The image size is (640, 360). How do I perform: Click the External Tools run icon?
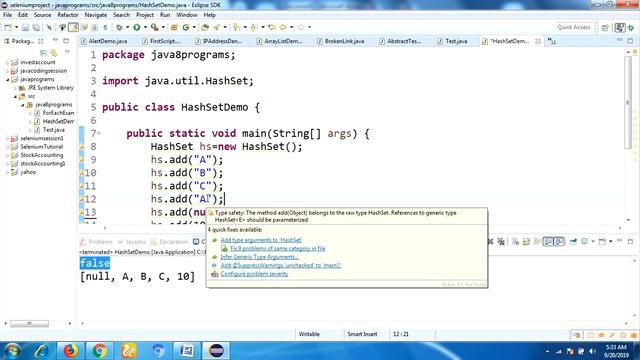click(154, 27)
